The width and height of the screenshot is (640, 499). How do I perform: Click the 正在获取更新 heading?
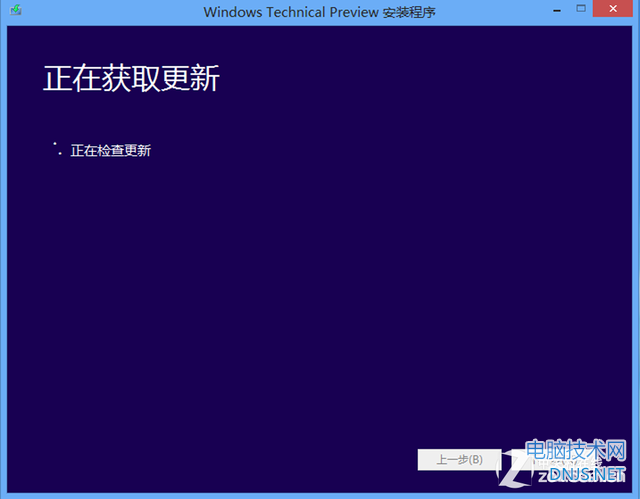coord(131,78)
